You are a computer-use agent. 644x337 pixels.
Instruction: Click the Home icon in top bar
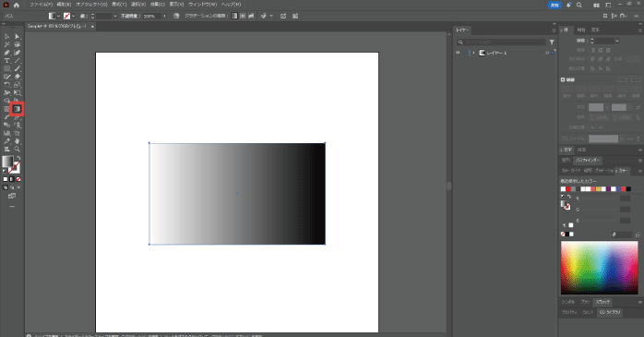click(16, 5)
